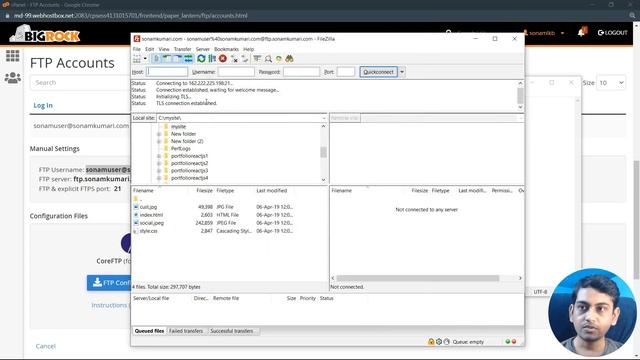640x360 pixels.
Task: Search for files recursively (binoculars icon)
Action: coord(289,59)
